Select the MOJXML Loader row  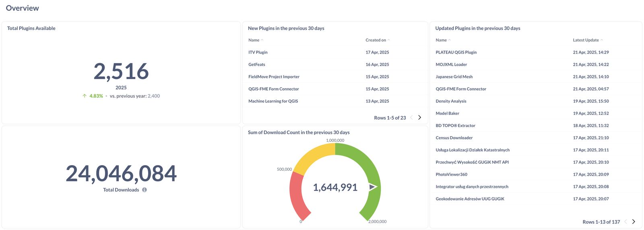[536, 64]
